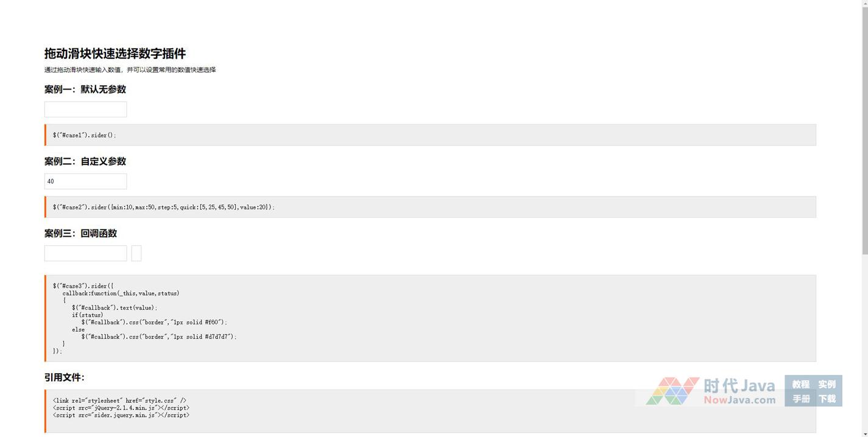Image resolution: width=868 pixels, height=437 pixels.
Task: Open the 下载 link in watermark
Action: (x=827, y=399)
